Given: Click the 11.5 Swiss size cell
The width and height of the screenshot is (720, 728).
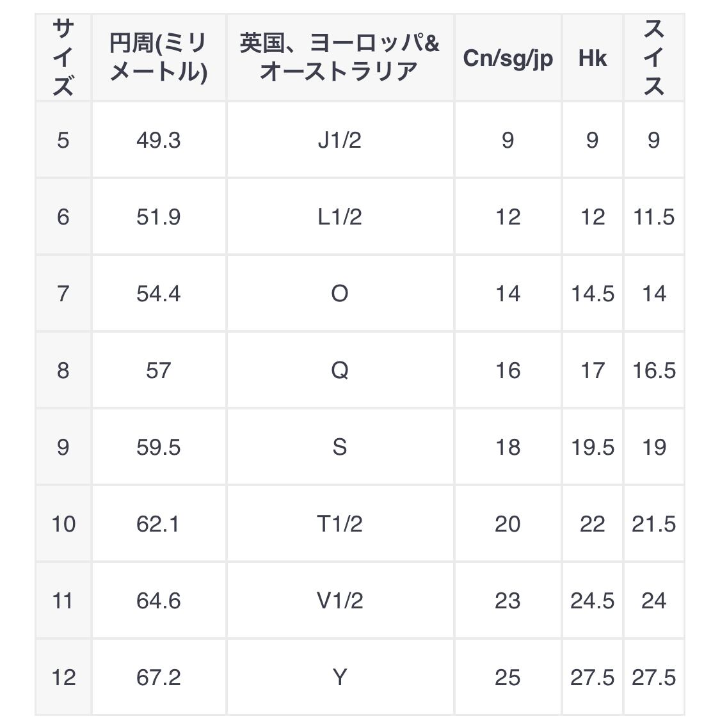Looking at the screenshot, I should click(x=654, y=217).
